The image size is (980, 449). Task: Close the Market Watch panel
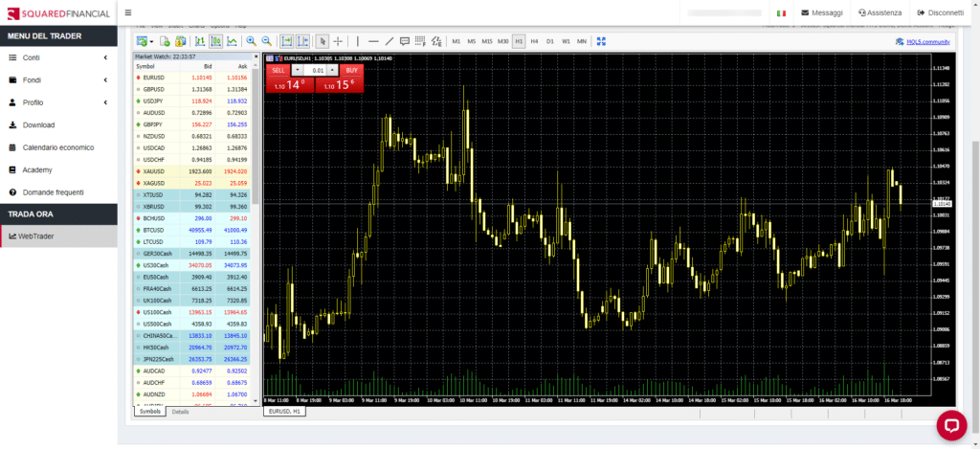click(x=255, y=56)
